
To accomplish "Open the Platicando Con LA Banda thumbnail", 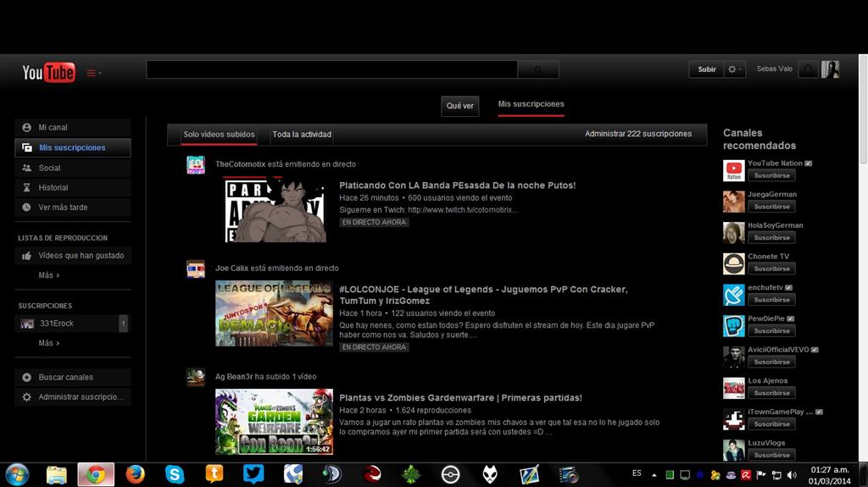I will (x=274, y=209).
